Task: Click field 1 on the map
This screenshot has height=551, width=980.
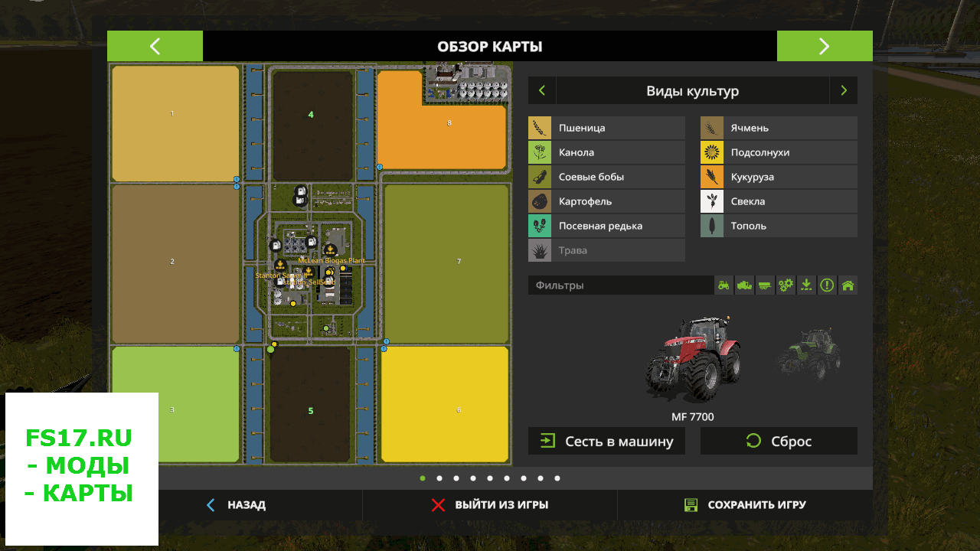Action: point(175,123)
